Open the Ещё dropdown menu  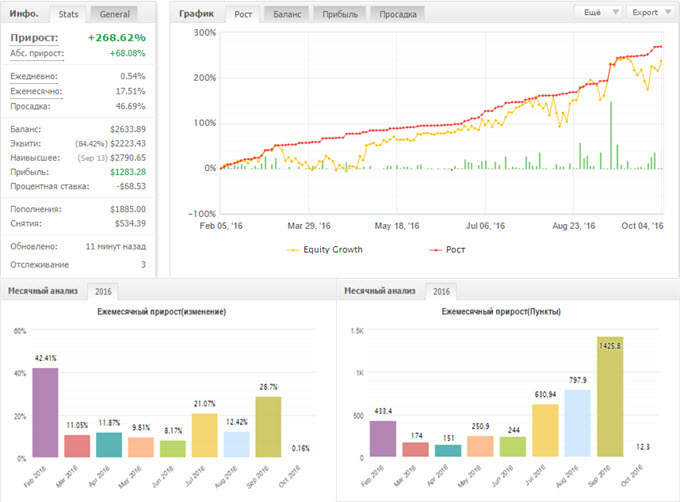click(x=598, y=12)
